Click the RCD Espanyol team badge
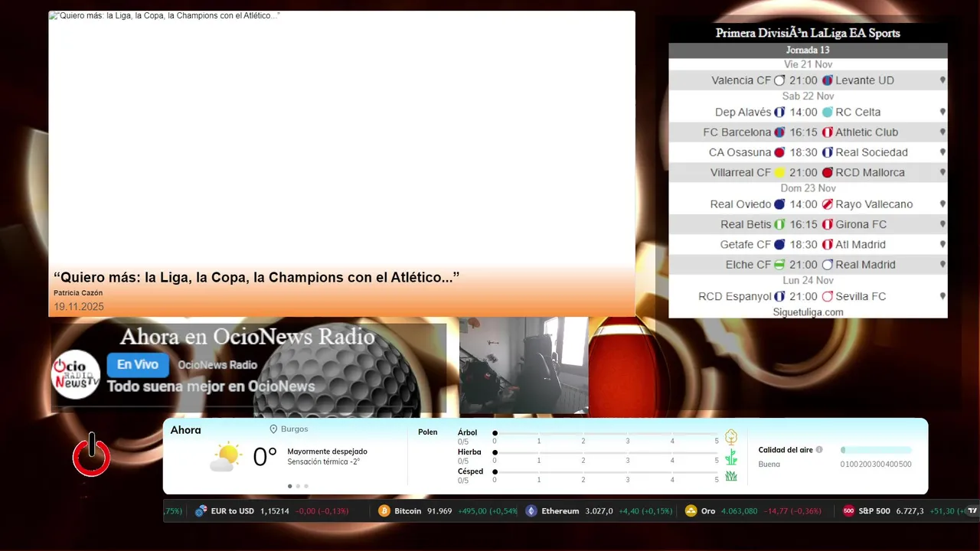The image size is (980, 551). pyautogui.click(x=779, y=296)
